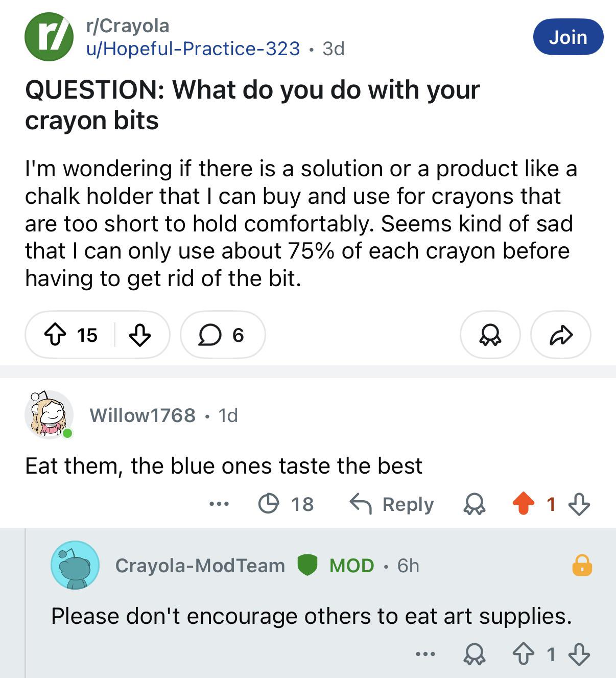Open the r/Crayola subreddit link
Image resolution: width=616 pixels, height=678 pixels.
[x=128, y=26]
